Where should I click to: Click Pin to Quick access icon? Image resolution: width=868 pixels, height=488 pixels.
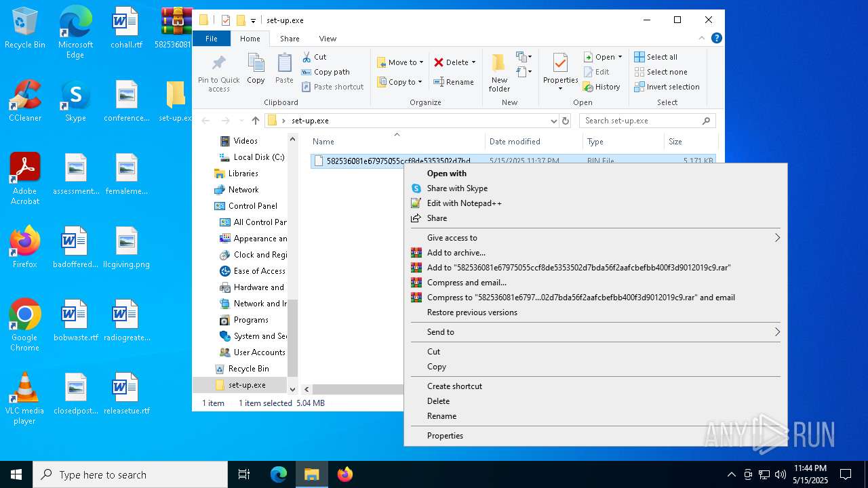(218, 73)
